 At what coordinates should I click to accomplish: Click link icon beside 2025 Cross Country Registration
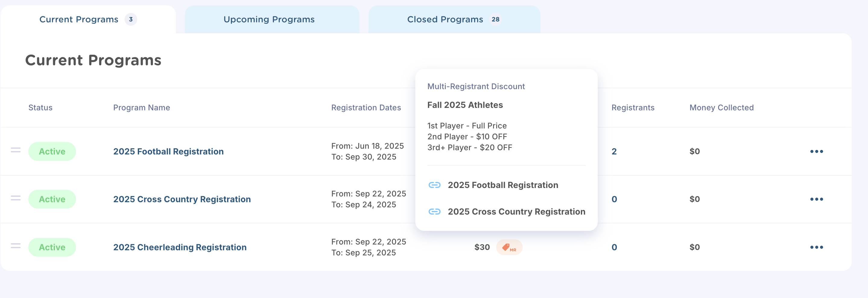click(434, 212)
